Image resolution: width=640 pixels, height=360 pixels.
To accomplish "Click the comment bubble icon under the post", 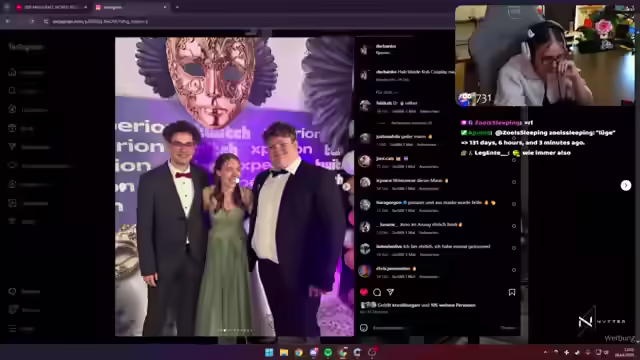I will 377,292.
